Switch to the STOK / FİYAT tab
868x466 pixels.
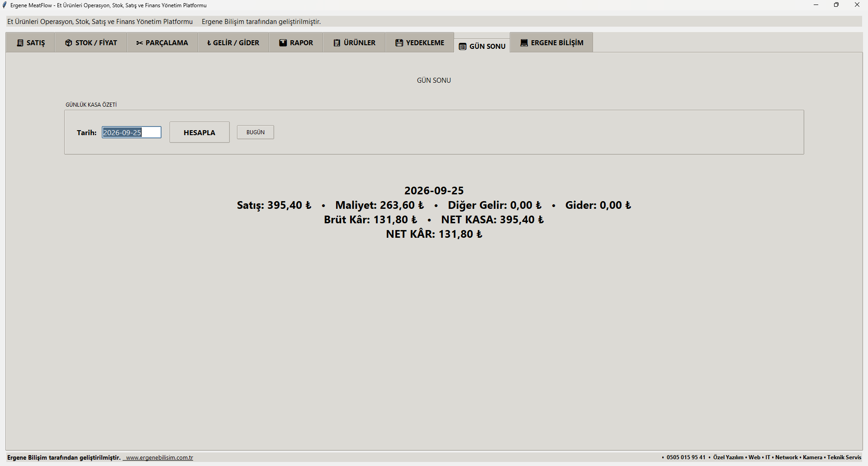(x=91, y=42)
